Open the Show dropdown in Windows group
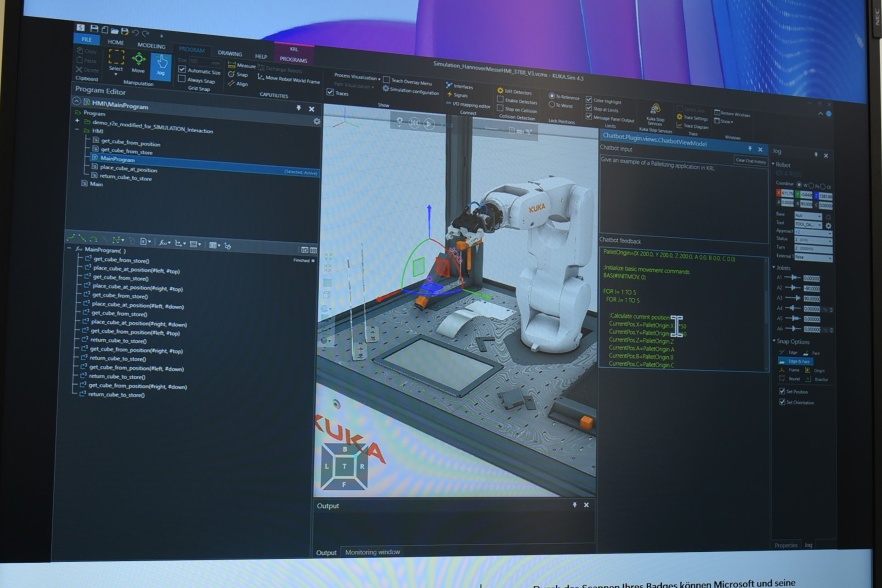Viewport: 882px width, 588px height. (724, 122)
